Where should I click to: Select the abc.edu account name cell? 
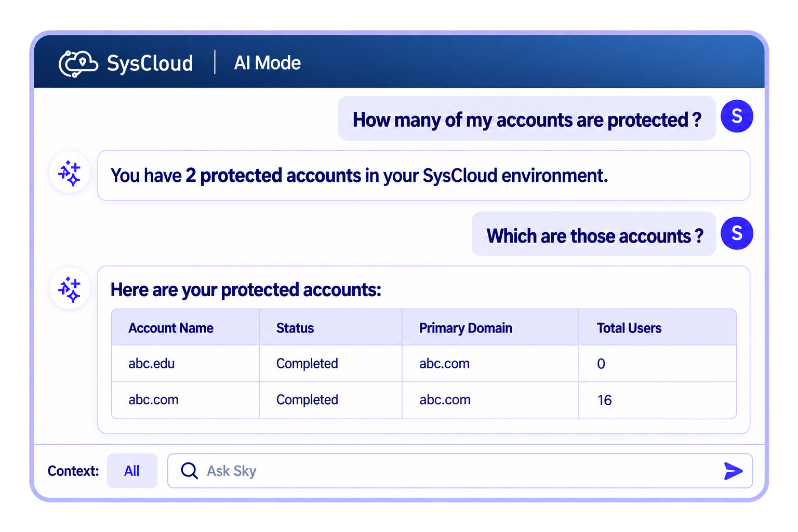pyautogui.click(x=185, y=364)
